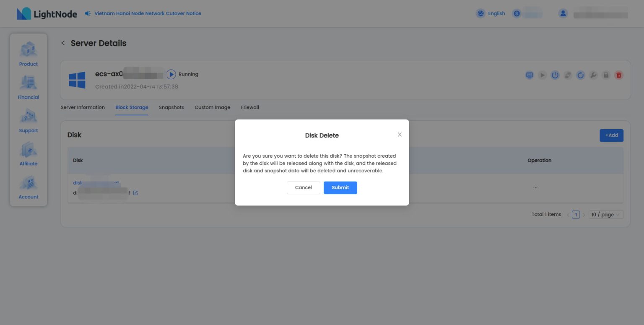Click the red delete server trash icon
The height and width of the screenshot is (325, 644).
pyautogui.click(x=618, y=75)
